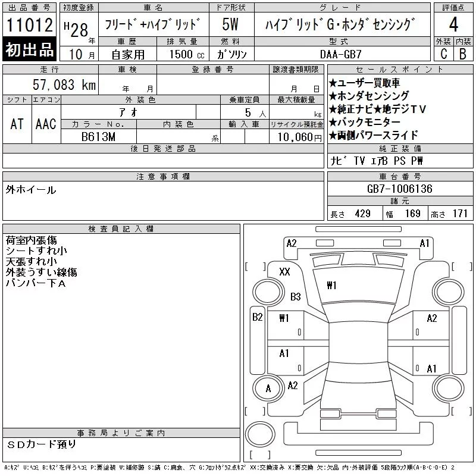Image resolution: width=476 pixels, height=476 pixels.
Task: Click seating capacity 5 人
Action: [255, 113]
